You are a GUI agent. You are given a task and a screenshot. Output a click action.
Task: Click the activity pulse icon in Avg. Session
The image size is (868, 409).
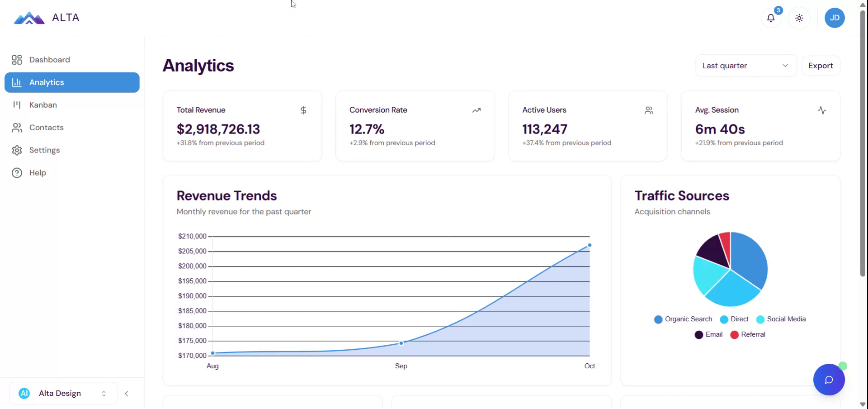pos(822,110)
